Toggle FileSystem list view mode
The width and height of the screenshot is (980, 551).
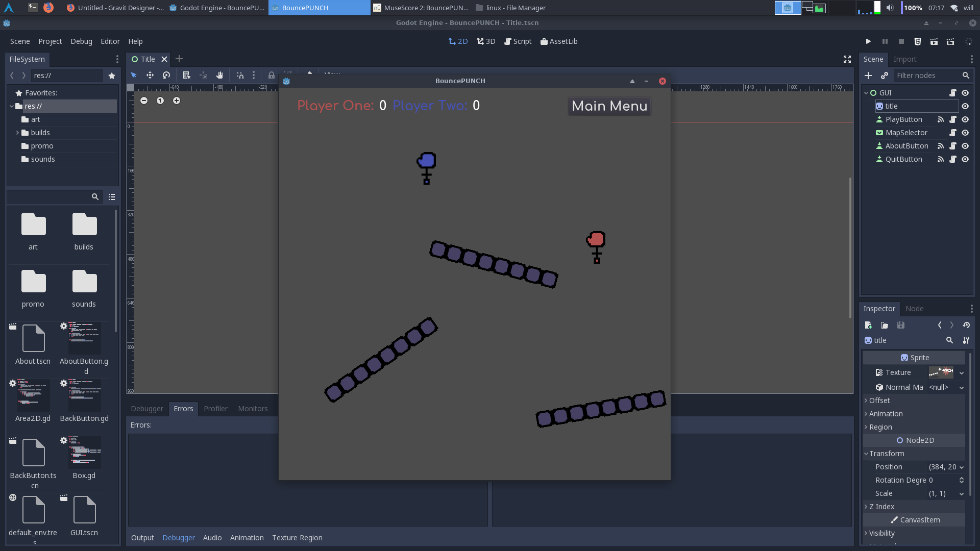pos(112,197)
